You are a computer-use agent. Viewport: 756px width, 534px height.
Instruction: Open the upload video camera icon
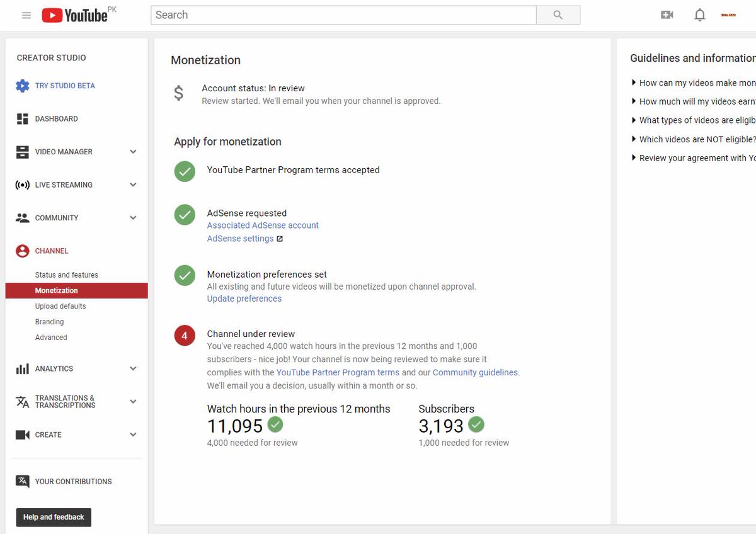(x=667, y=15)
